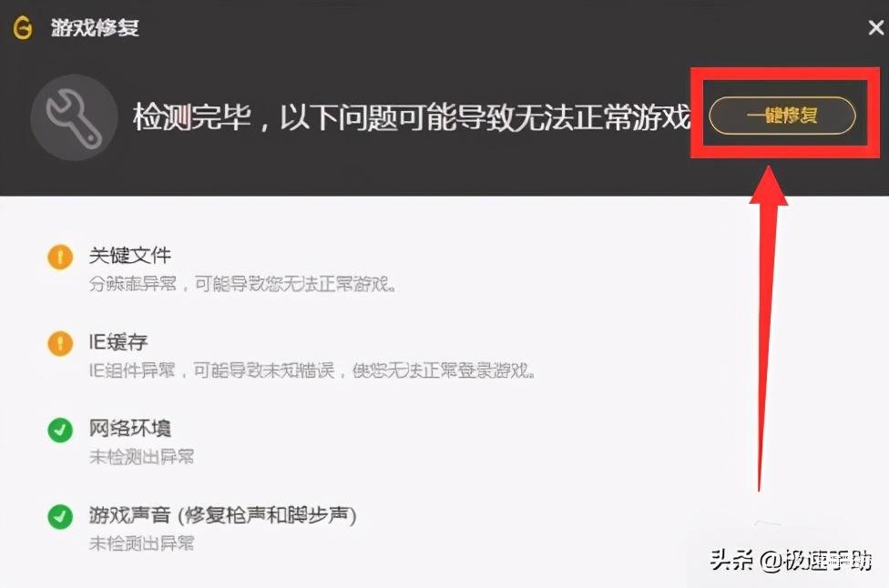
Task: Click the 游戏修复 window title text
Action: (x=95, y=27)
